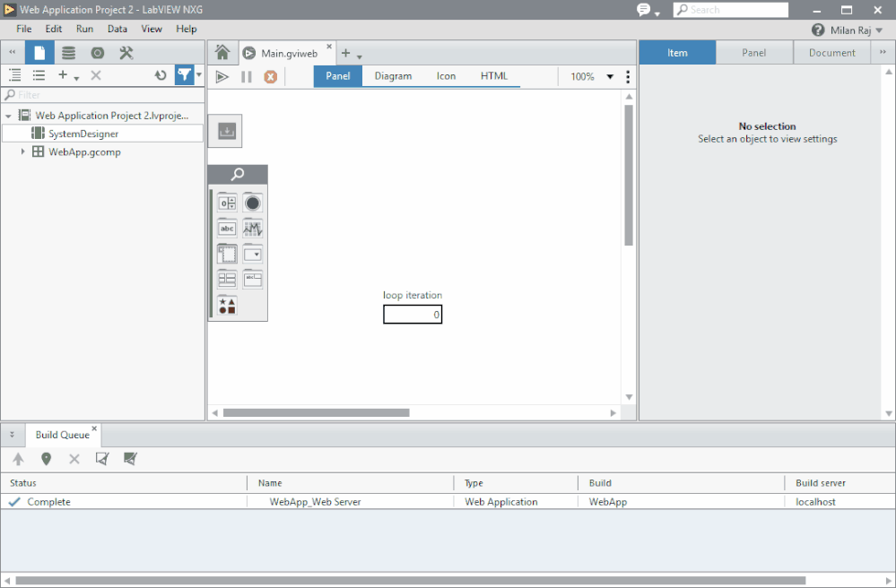Select WebApp.gcomp in project tree
This screenshot has width=896, height=588.
(x=84, y=151)
